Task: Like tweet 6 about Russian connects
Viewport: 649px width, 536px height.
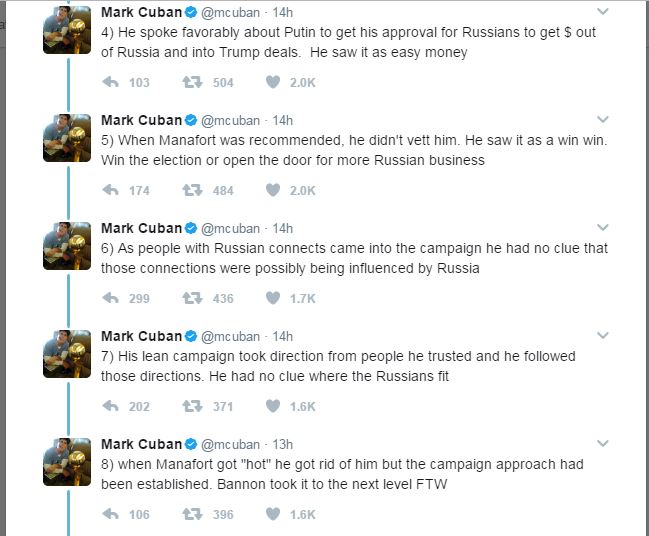Action: pos(272,298)
